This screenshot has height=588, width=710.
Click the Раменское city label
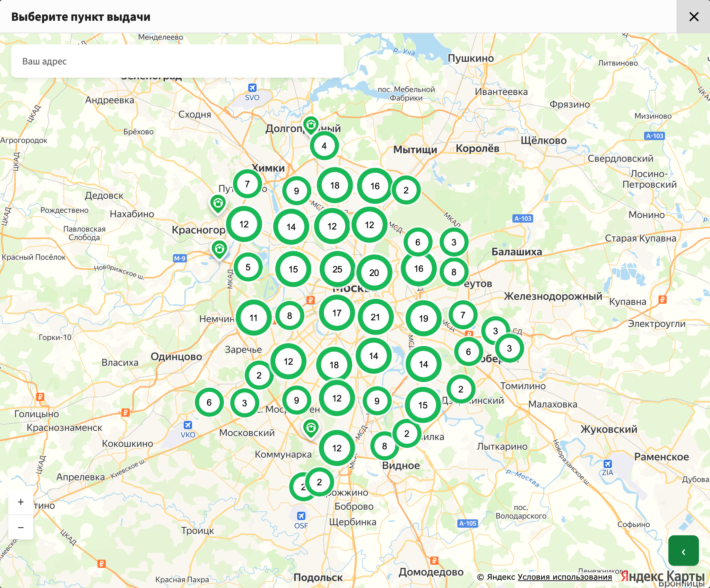[x=661, y=457]
